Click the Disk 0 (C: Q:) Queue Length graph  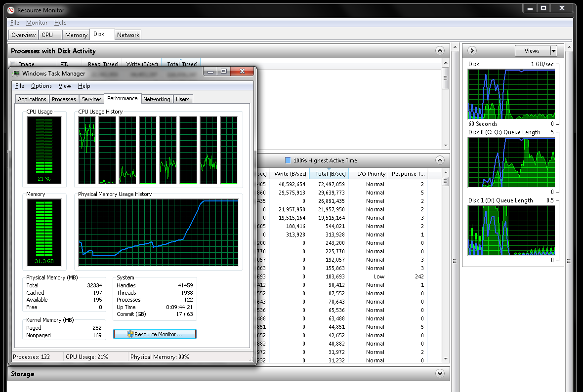[x=511, y=162]
